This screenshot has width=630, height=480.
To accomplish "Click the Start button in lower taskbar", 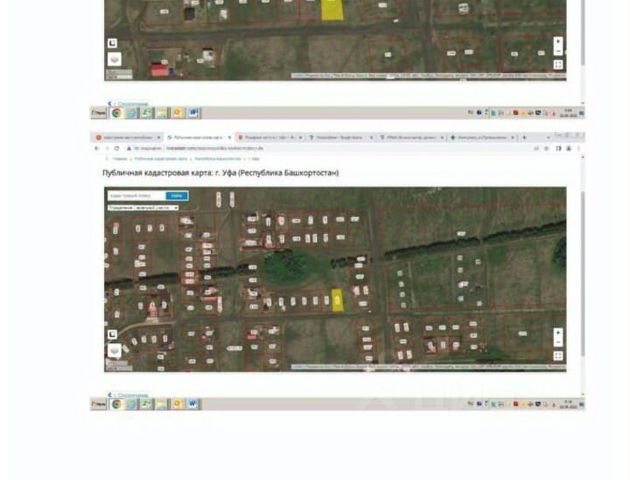I will 99,404.
